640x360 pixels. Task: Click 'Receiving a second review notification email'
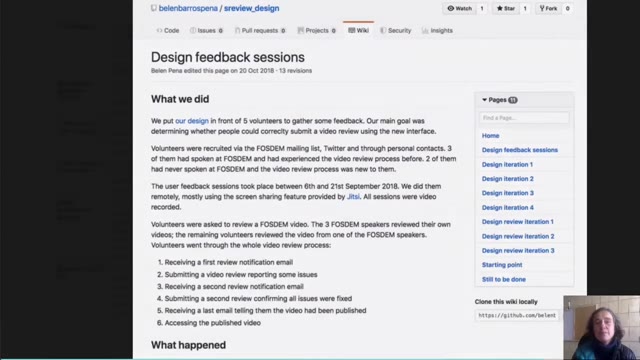(x=234, y=287)
